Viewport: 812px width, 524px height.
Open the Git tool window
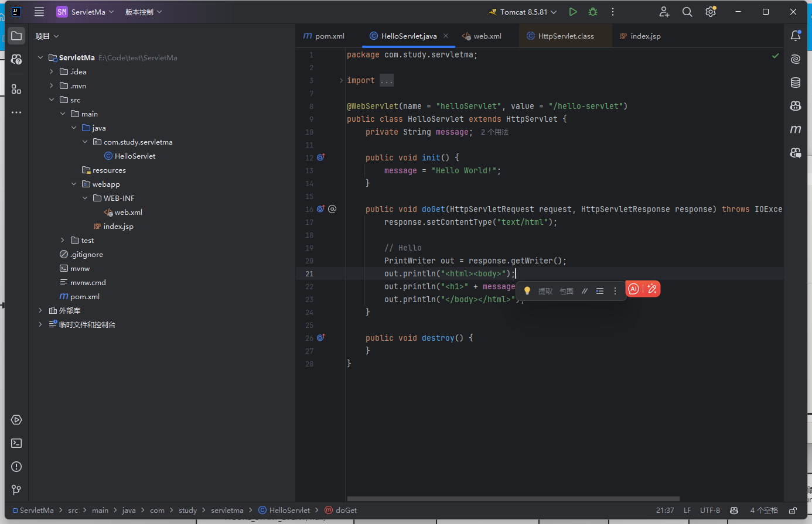(16, 490)
